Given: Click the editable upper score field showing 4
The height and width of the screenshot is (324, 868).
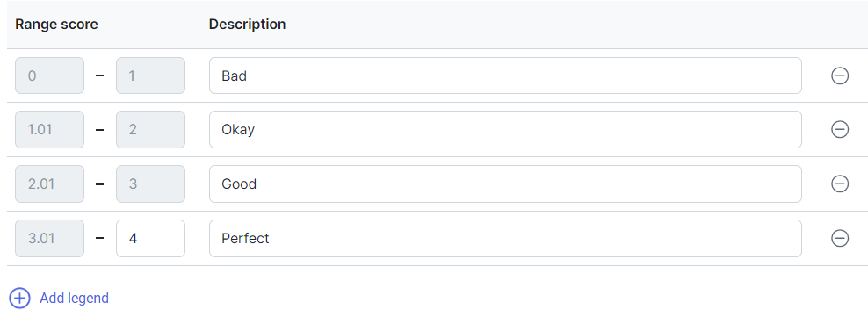Looking at the screenshot, I should [x=150, y=238].
